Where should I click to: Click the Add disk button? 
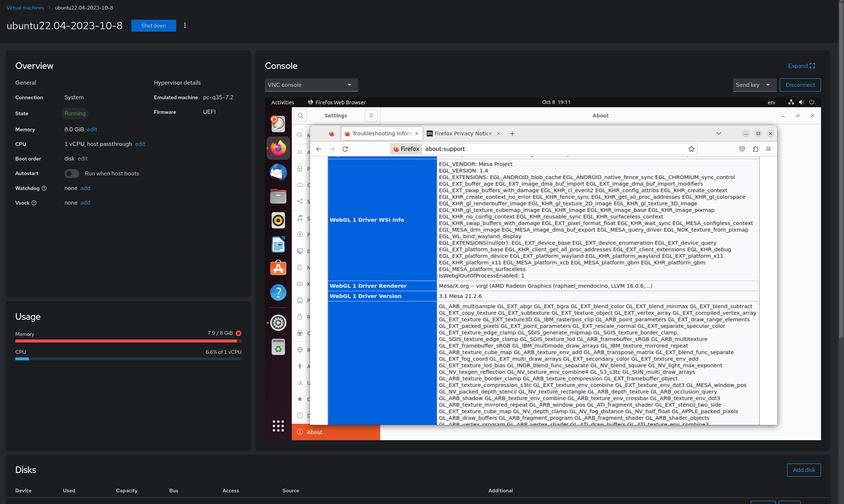pos(804,470)
